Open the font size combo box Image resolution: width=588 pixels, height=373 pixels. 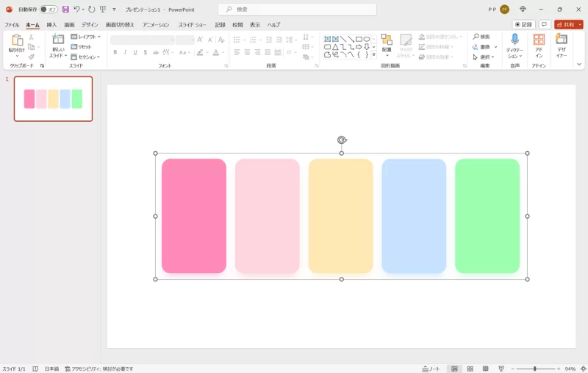pyautogui.click(x=185, y=40)
